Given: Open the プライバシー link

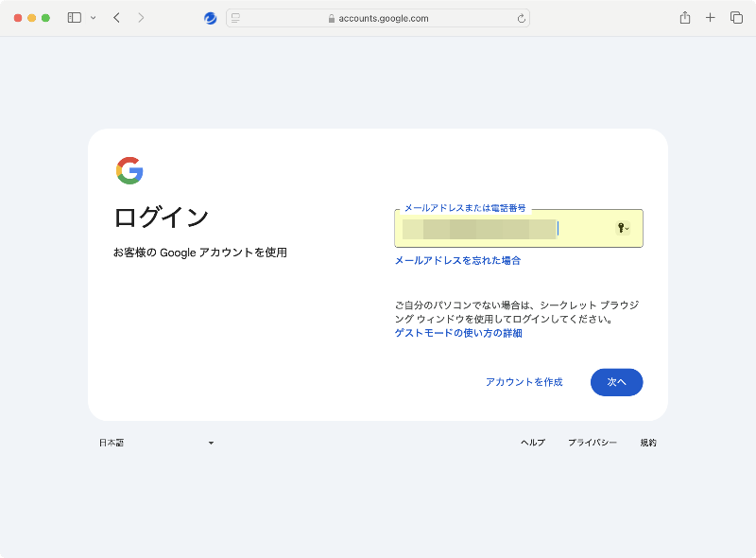Looking at the screenshot, I should click(593, 443).
